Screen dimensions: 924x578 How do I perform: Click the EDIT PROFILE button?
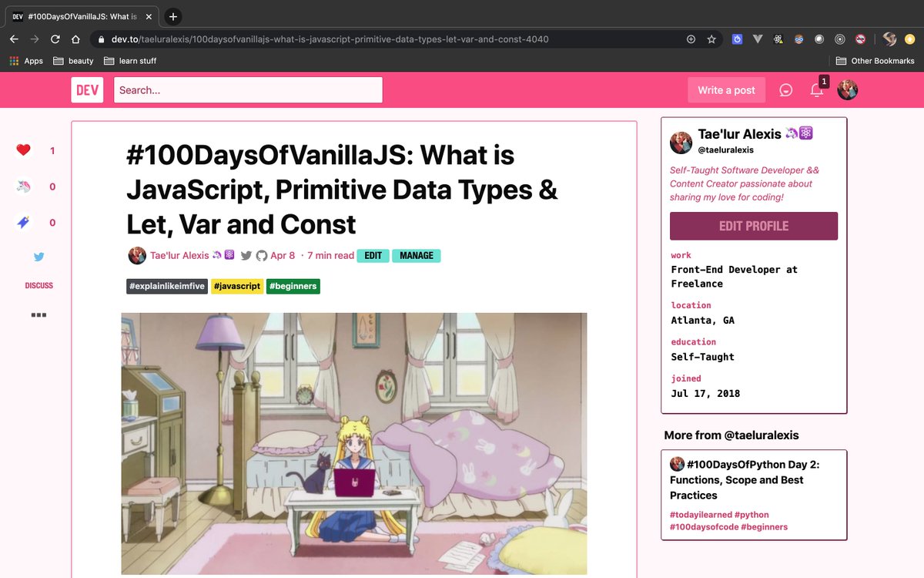[x=754, y=226]
